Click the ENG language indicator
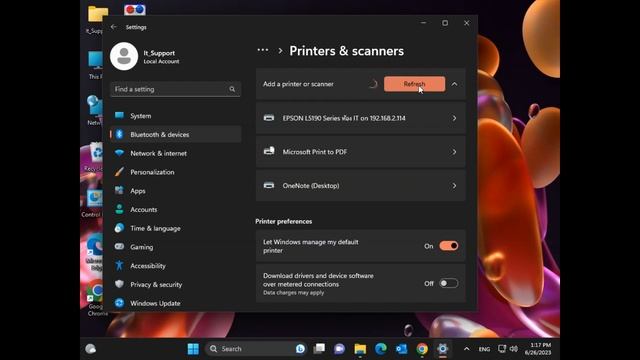The height and width of the screenshot is (360, 640). pos(484,349)
